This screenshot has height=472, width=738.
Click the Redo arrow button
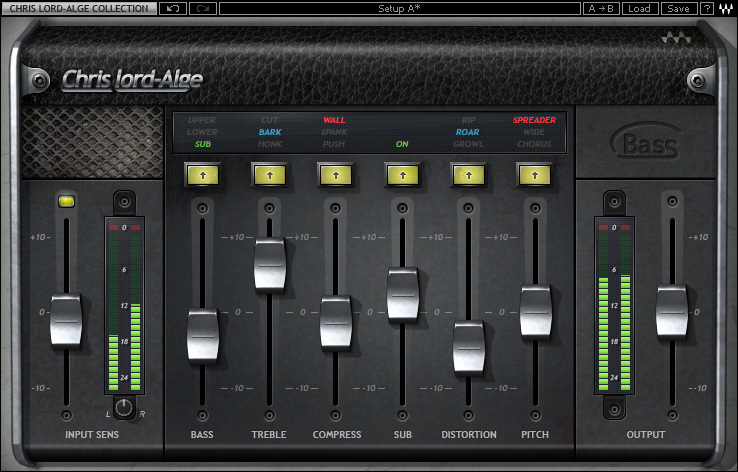[x=203, y=8]
